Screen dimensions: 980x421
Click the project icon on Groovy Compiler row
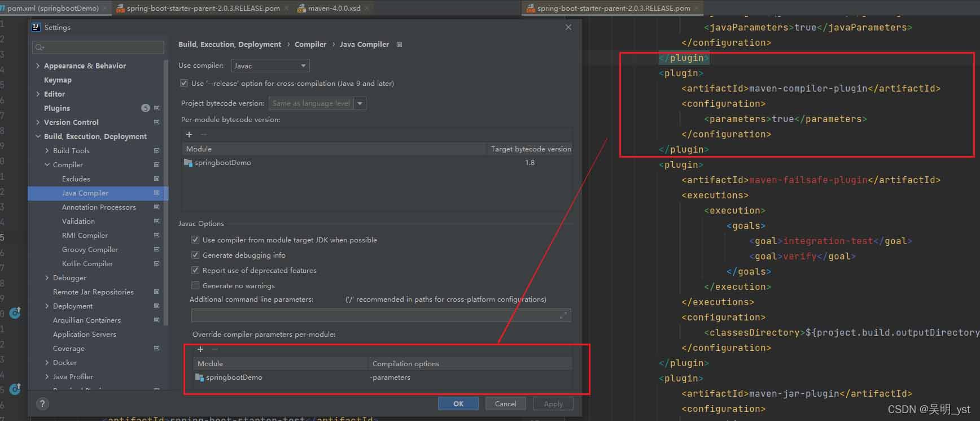point(157,249)
